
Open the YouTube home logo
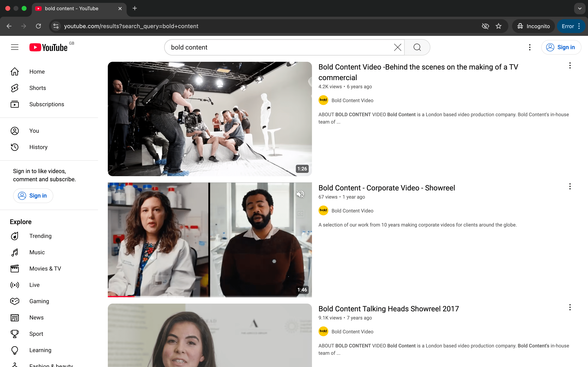tap(48, 47)
